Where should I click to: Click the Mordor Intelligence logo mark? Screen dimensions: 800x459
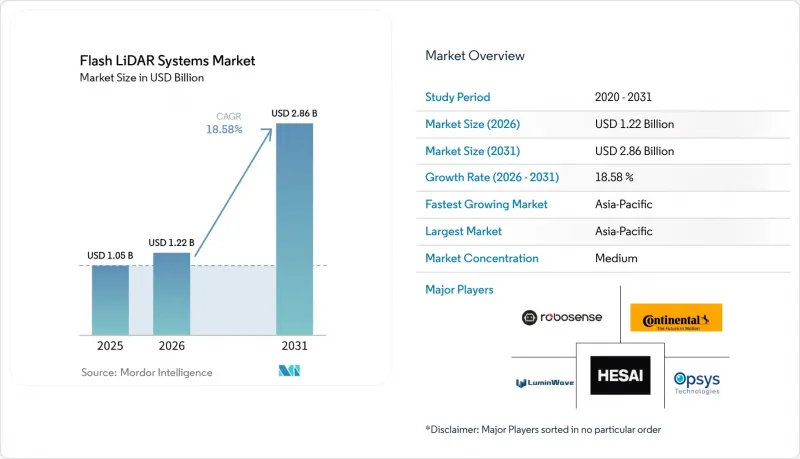point(289,371)
